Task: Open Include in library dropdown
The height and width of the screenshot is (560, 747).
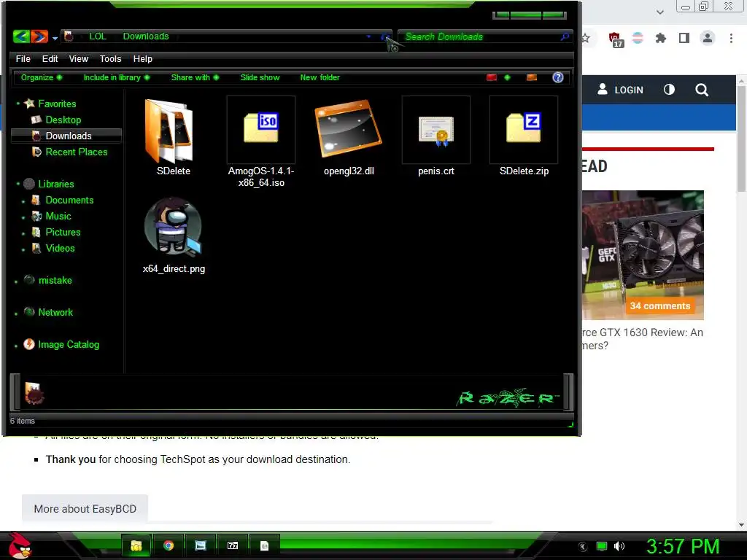Action: (x=117, y=77)
